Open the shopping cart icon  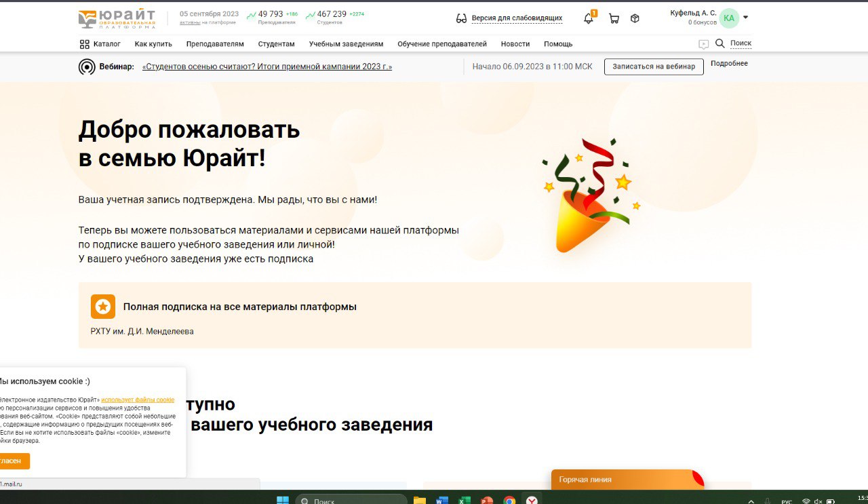[614, 19]
